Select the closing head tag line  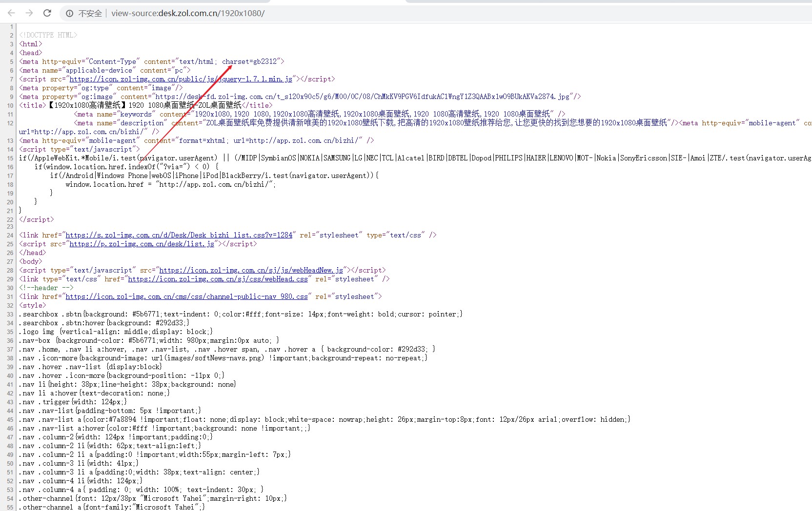pyautogui.click(x=33, y=253)
